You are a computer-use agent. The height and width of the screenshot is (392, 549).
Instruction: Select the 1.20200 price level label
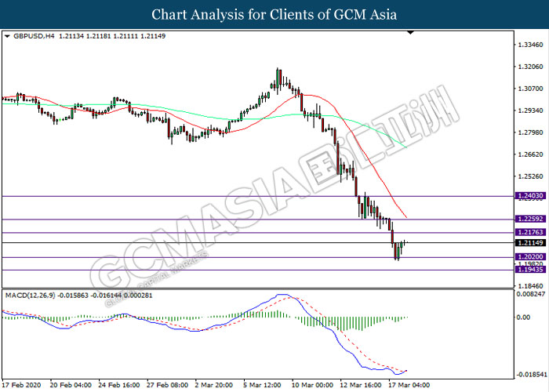click(x=530, y=257)
